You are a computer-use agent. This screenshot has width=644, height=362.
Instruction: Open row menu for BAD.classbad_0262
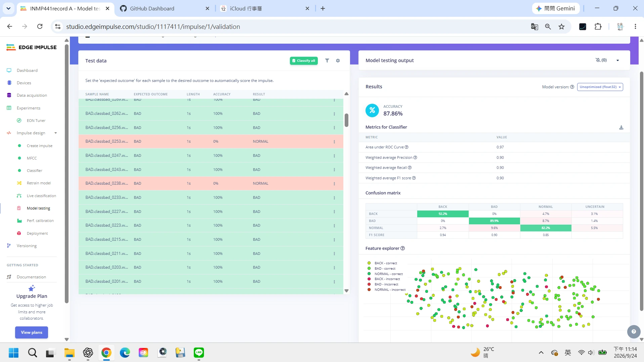click(x=334, y=114)
